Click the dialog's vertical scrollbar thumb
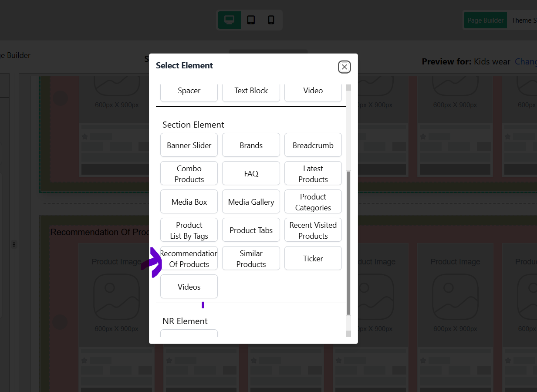The image size is (537, 392). (x=348, y=243)
